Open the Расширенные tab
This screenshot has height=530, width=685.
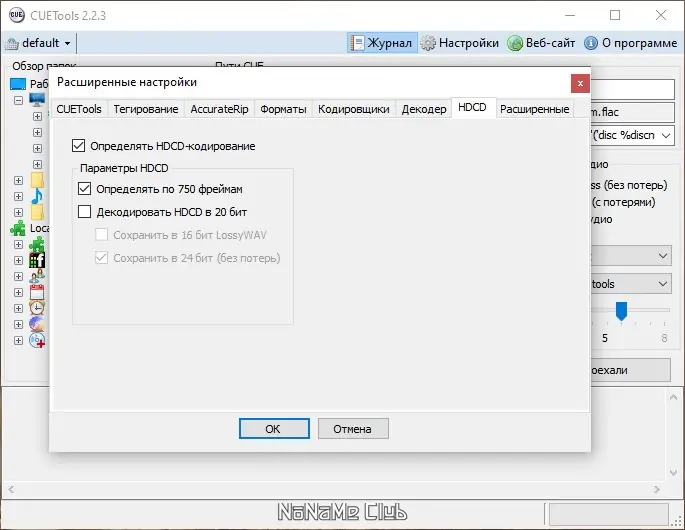(x=535, y=109)
